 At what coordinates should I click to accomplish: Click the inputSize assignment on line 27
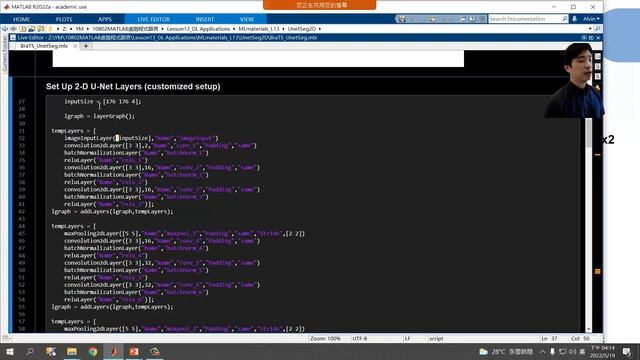click(102, 102)
